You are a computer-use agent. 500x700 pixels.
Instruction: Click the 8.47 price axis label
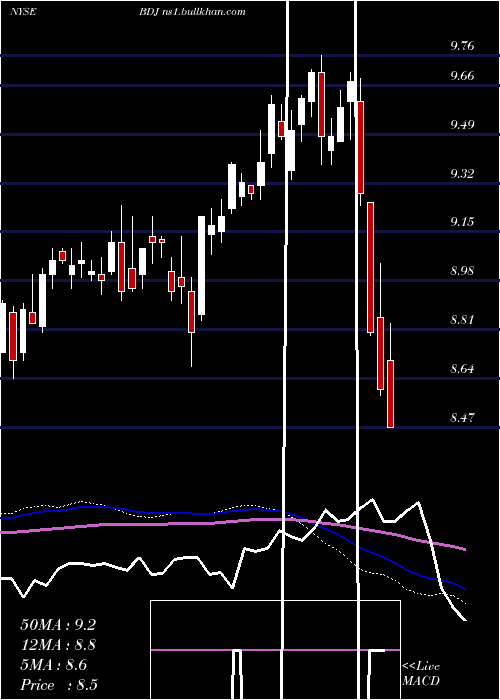coord(462,418)
